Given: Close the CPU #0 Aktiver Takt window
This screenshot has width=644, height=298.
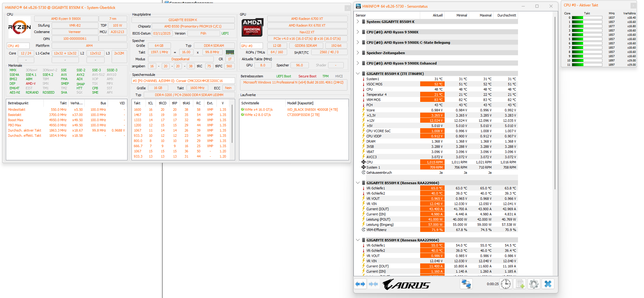Looking at the screenshot, I should pos(634,5).
